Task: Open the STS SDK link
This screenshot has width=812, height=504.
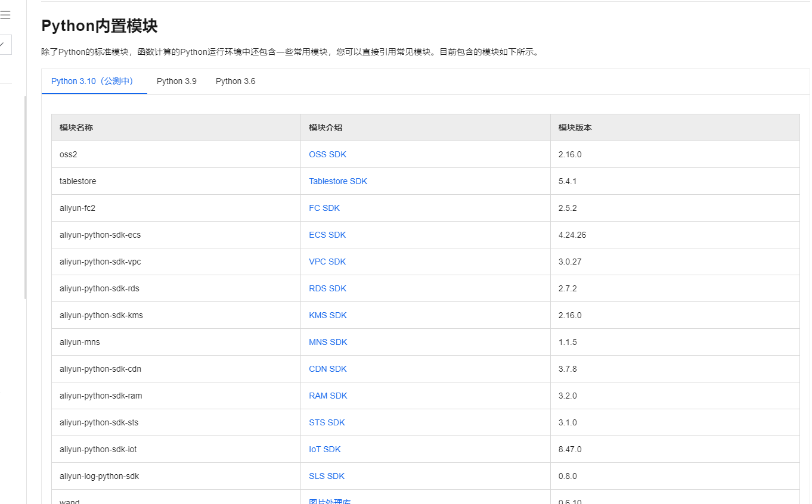Action: point(327,422)
